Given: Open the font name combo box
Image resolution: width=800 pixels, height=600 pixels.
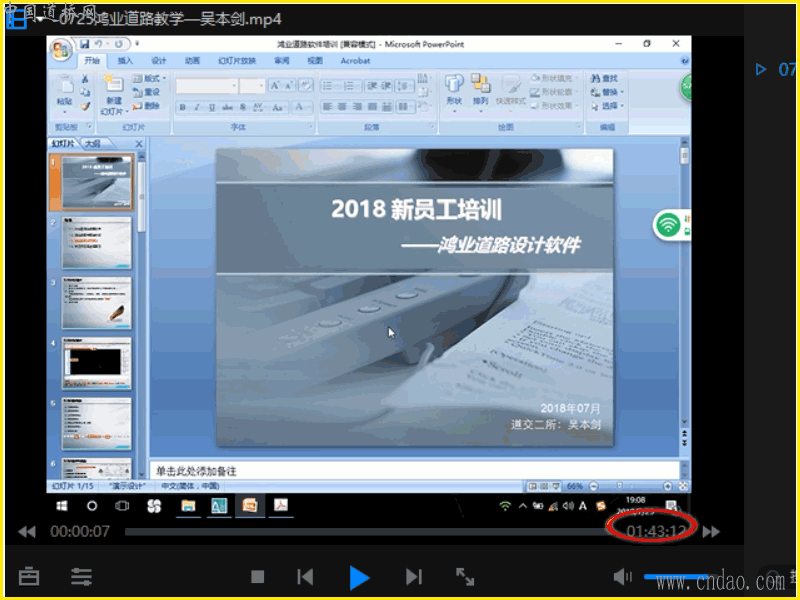Looking at the screenshot, I should 207,85.
